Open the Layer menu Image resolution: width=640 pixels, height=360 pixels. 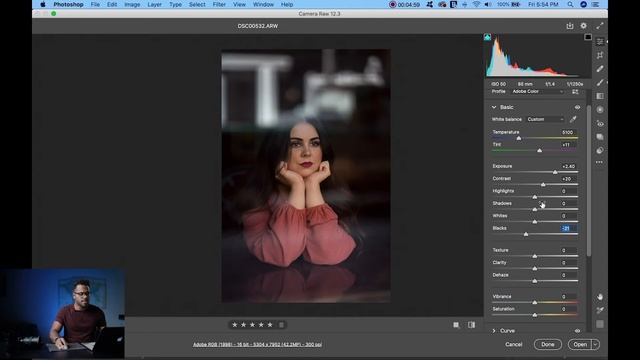click(x=154, y=4)
